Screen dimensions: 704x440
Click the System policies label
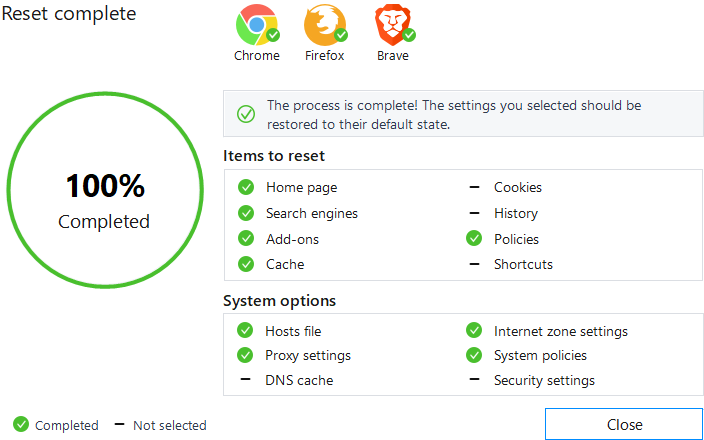coord(540,356)
